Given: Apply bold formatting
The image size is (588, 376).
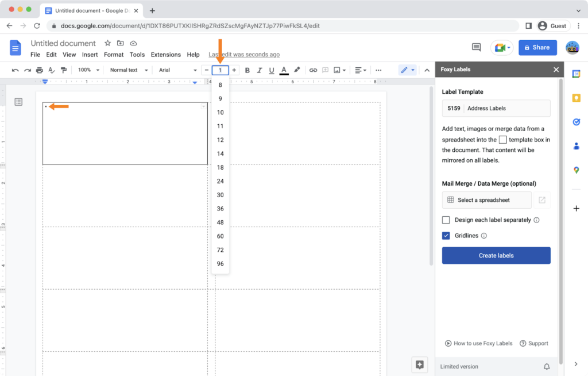Looking at the screenshot, I should (x=247, y=70).
